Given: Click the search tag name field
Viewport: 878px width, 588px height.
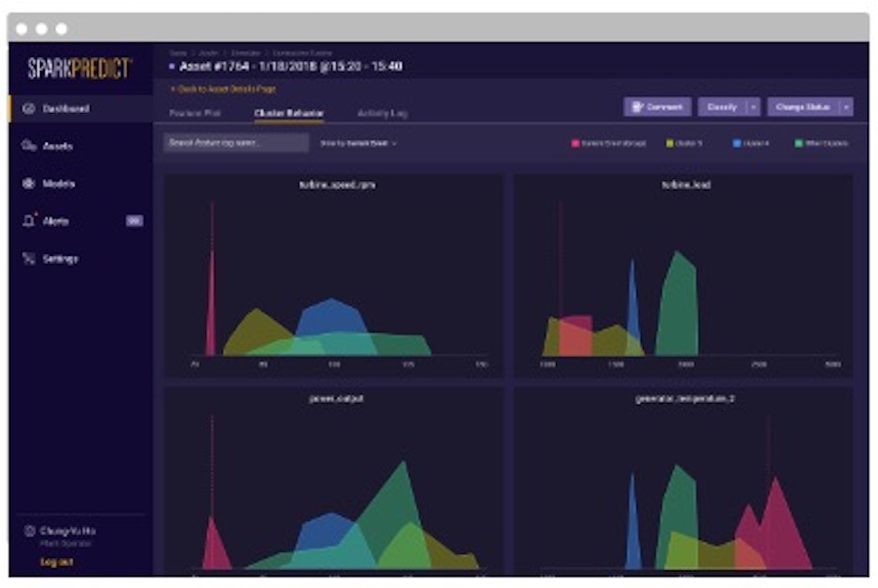Looking at the screenshot, I should (x=236, y=143).
